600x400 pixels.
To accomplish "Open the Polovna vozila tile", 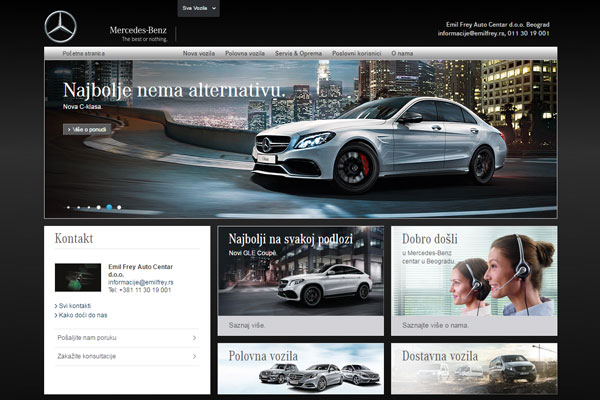I will point(301,369).
